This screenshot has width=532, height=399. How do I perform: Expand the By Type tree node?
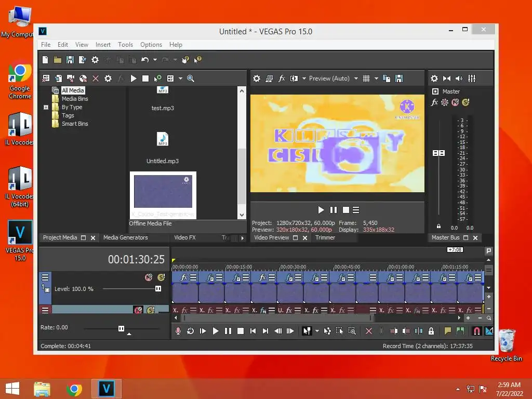point(46,107)
